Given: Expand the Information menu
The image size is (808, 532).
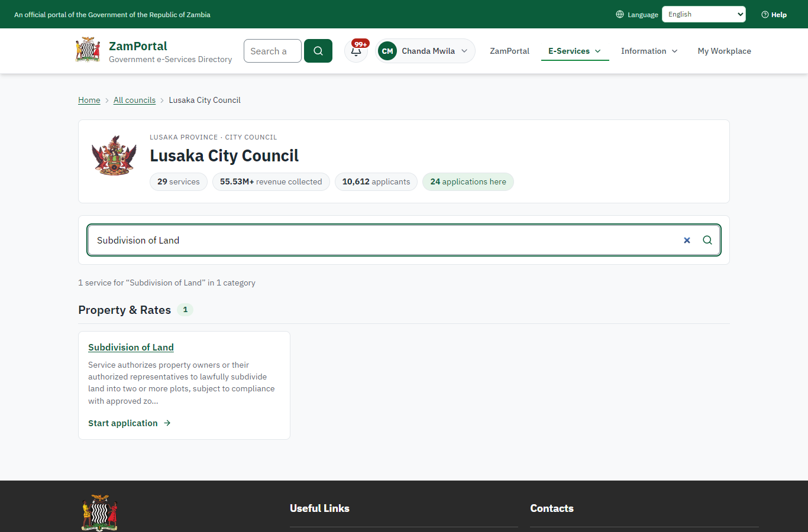Looking at the screenshot, I should click(649, 51).
